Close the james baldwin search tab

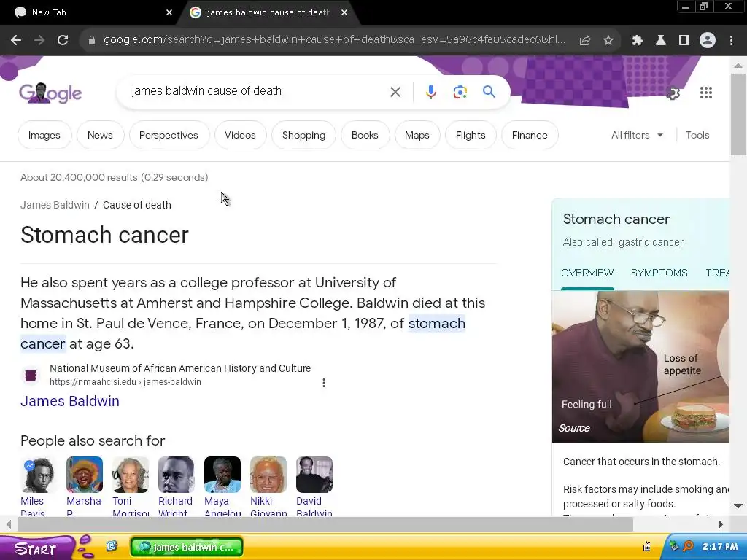344,12
